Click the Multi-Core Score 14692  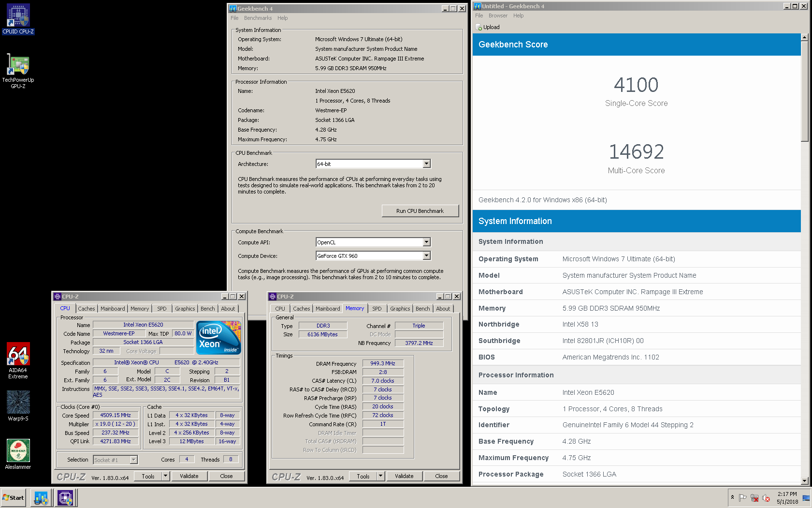(636, 152)
